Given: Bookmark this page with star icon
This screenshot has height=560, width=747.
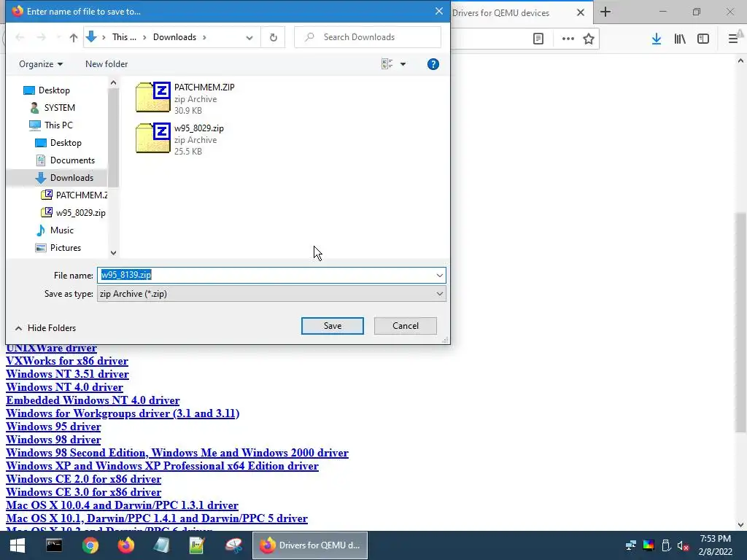Looking at the screenshot, I should [589, 39].
